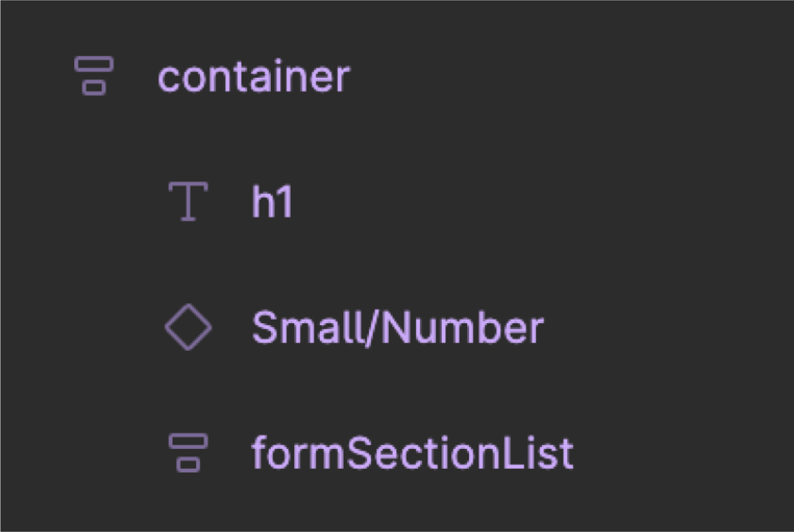Highlight the component instance labeled Small/Number
This screenshot has width=794, height=532.
tap(397, 328)
